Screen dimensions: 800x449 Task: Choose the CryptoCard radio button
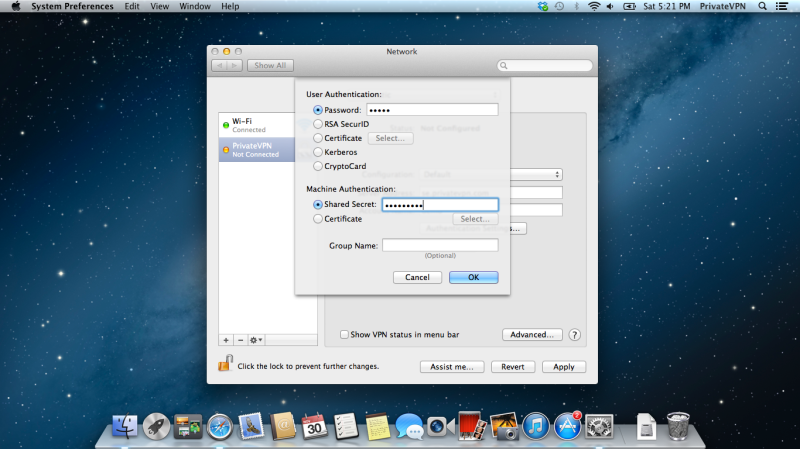pyautogui.click(x=318, y=166)
